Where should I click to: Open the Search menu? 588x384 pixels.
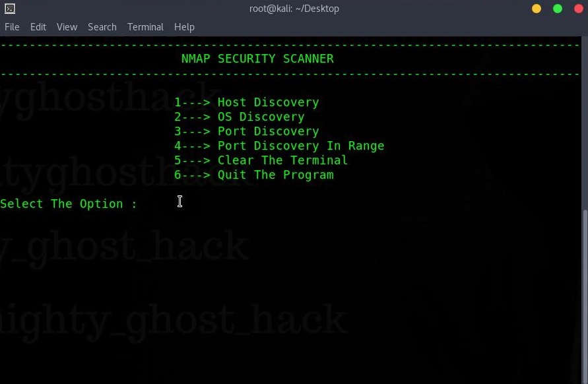[x=102, y=27]
